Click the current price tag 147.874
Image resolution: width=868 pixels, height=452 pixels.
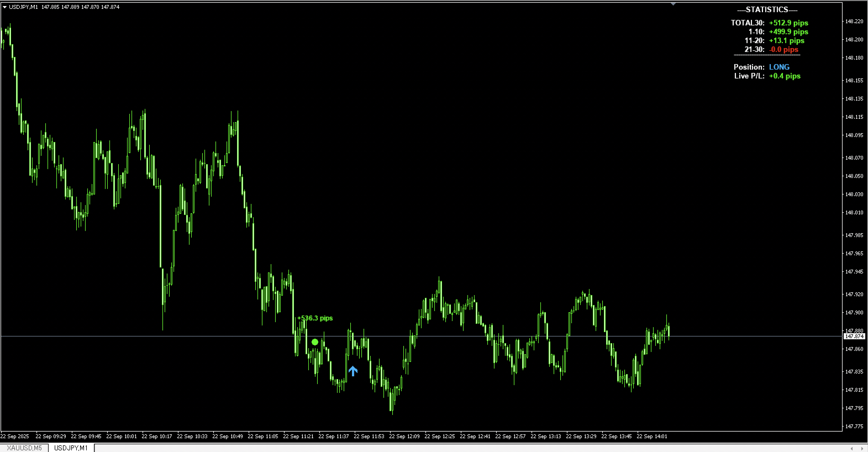click(x=854, y=337)
